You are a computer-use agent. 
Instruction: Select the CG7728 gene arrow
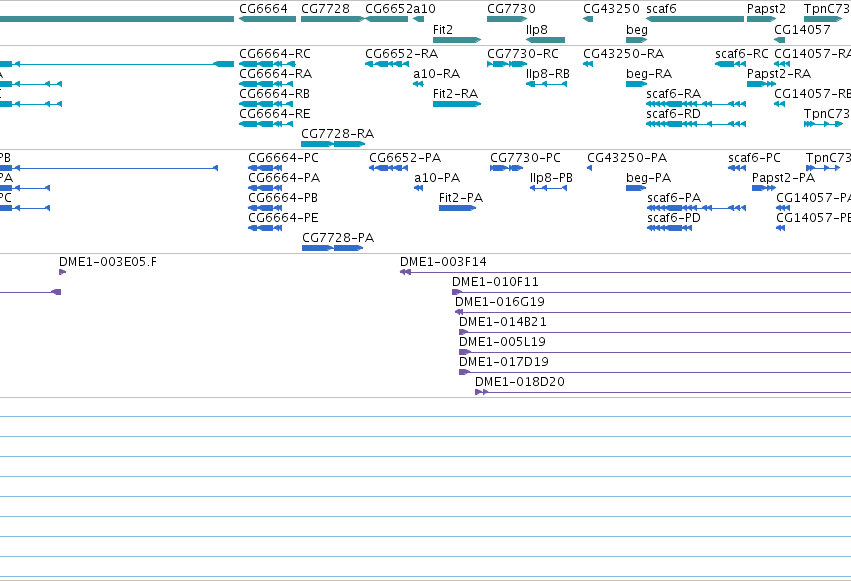coord(332,19)
